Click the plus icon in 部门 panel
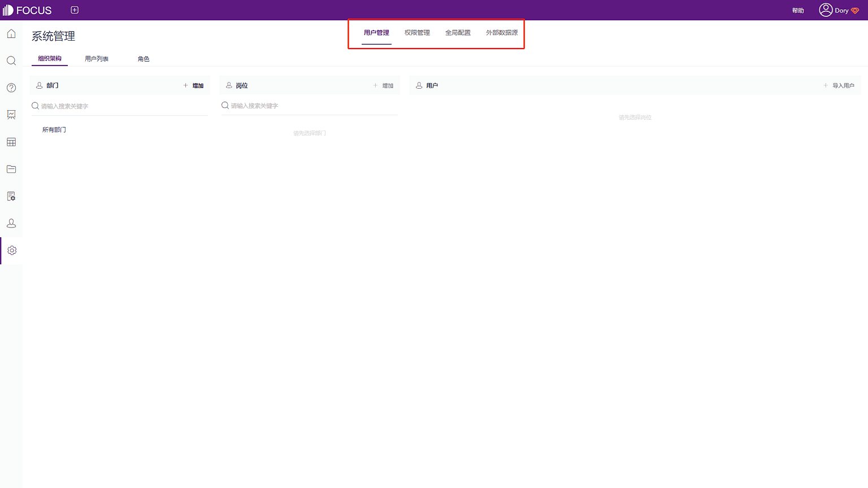This screenshot has height=488, width=868. (x=185, y=85)
